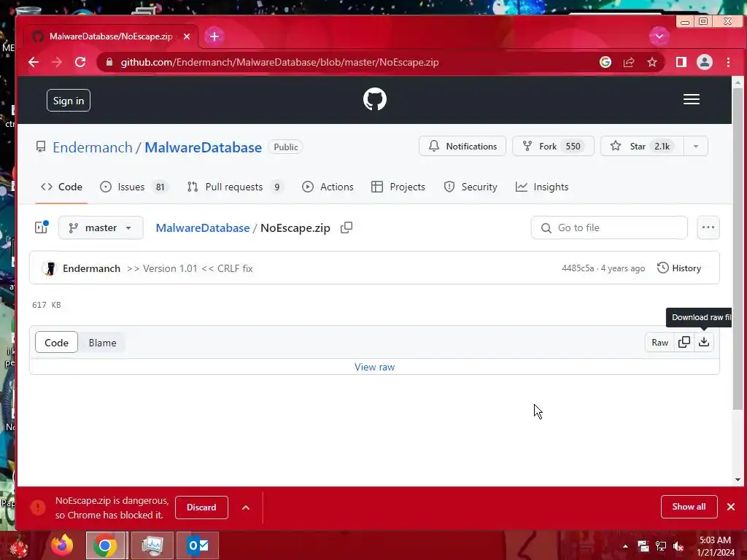The height and width of the screenshot is (560, 747).
Task: Click the Google icon in address bar
Action: (605, 63)
